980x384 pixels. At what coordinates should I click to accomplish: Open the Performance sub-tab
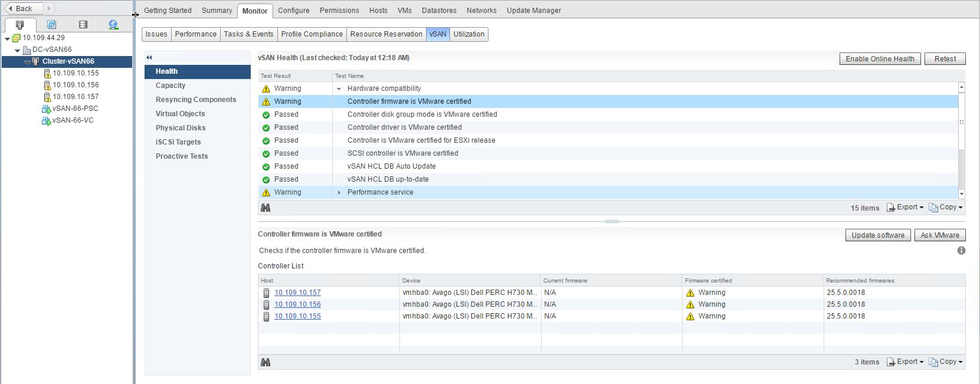click(x=195, y=34)
